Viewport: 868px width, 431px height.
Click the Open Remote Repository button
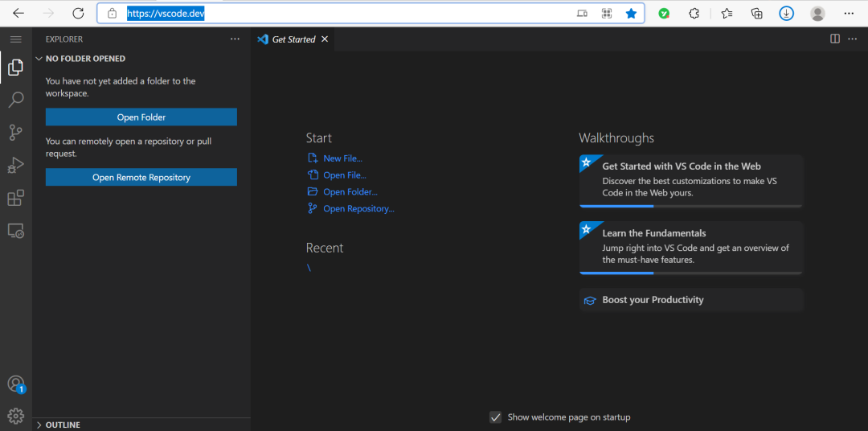click(141, 177)
